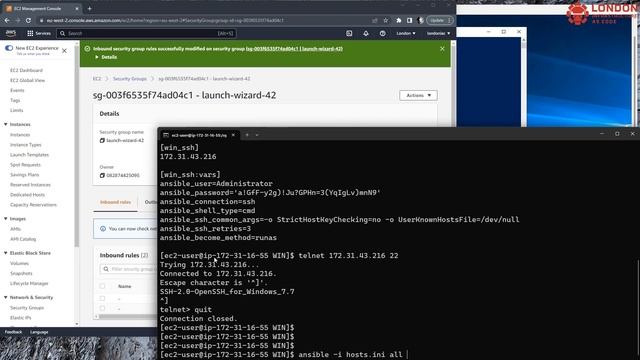Open EC2 Global View in the sidebar
The image size is (640, 360).
[x=27, y=80]
